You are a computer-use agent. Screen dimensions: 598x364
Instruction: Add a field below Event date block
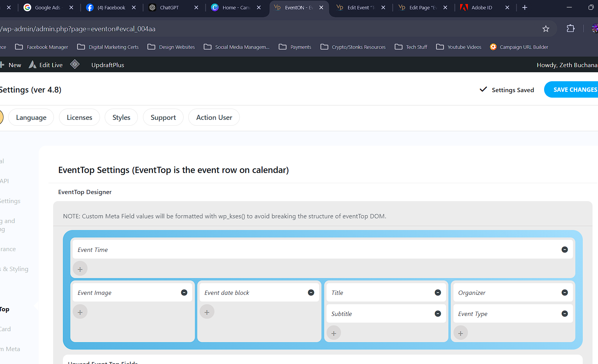click(x=207, y=312)
